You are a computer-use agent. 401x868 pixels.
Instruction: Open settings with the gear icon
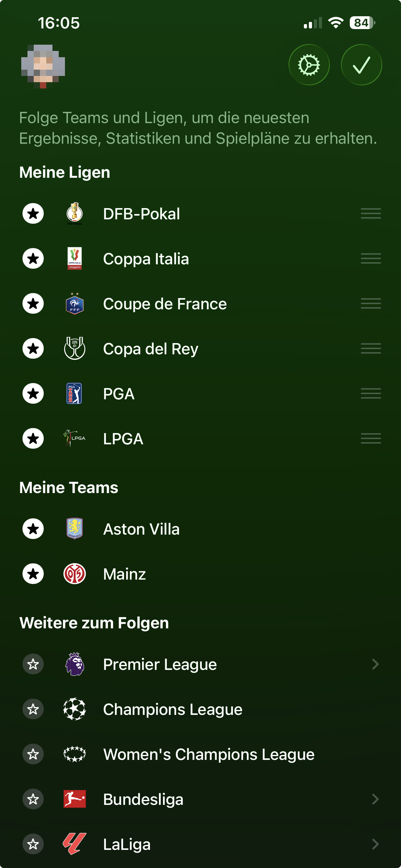pos(309,65)
